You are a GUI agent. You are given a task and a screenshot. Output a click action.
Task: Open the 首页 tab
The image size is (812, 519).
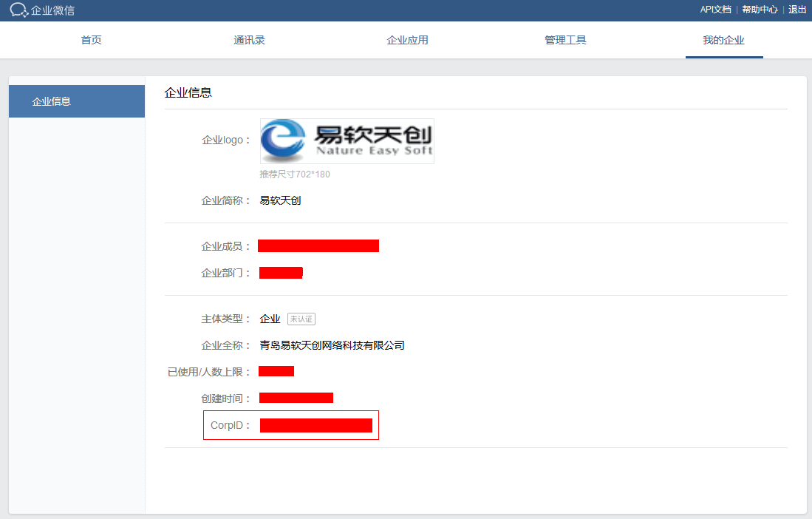tap(91, 40)
